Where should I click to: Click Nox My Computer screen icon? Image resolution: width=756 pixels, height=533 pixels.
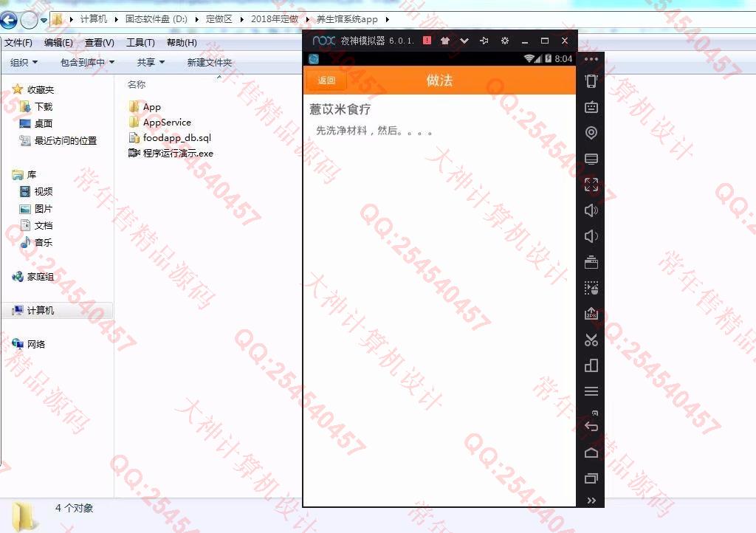coord(591,159)
